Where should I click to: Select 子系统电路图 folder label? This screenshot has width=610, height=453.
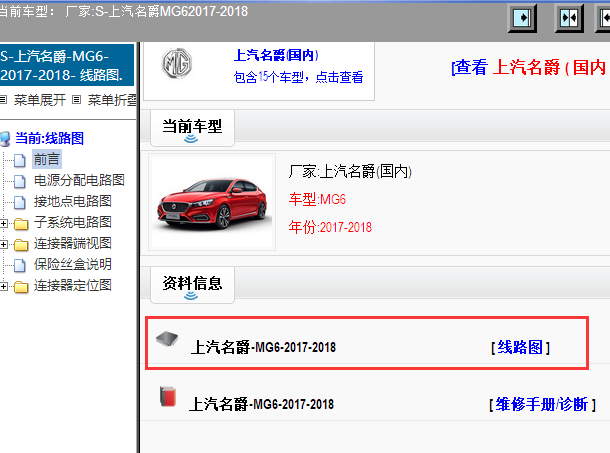pos(73,222)
